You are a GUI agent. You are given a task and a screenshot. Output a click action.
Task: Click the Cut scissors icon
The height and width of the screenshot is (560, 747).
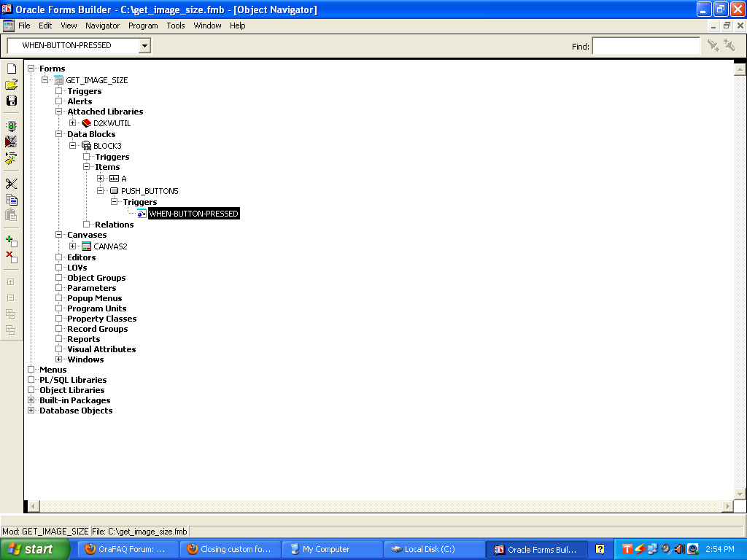[x=11, y=184]
